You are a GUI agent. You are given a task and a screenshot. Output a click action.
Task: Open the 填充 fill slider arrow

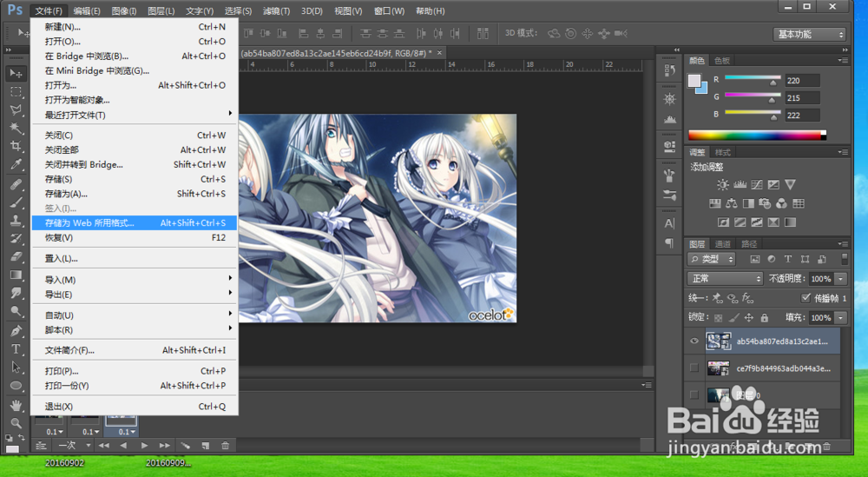click(x=841, y=317)
